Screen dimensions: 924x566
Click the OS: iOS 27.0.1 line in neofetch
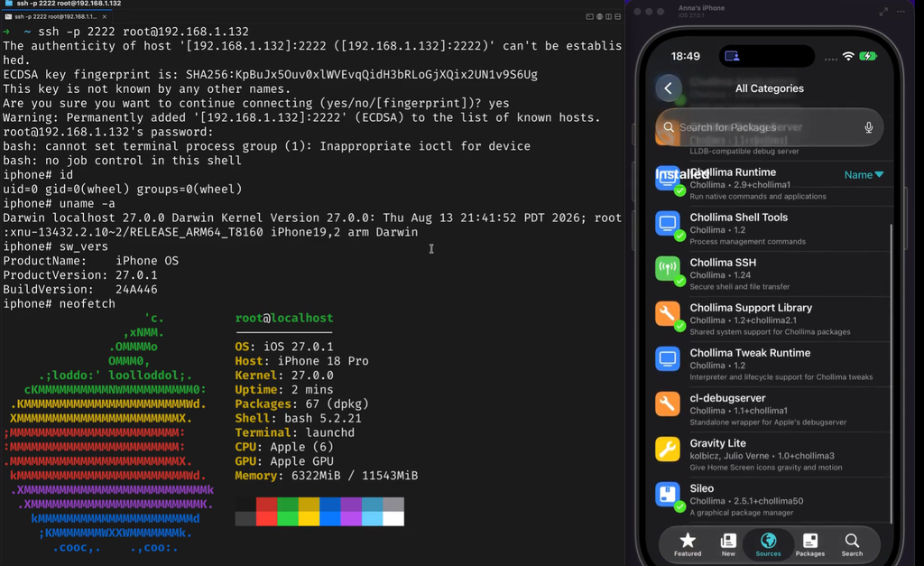(284, 347)
